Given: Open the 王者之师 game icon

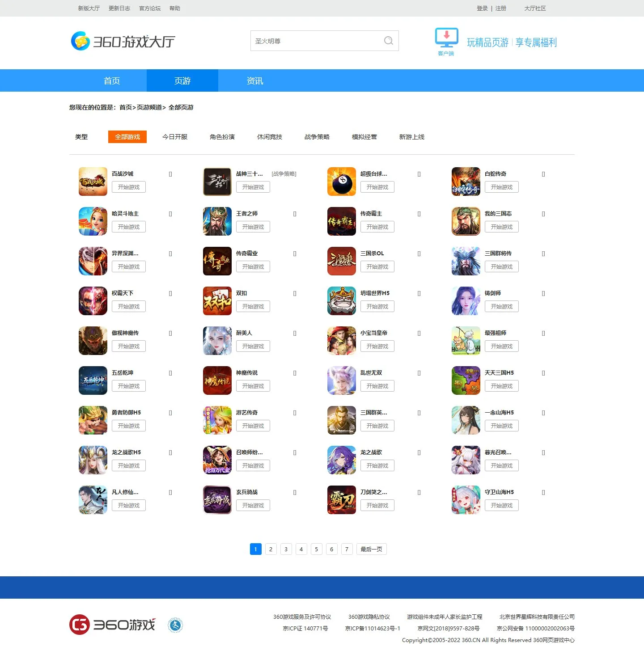Looking at the screenshot, I should 217,221.
